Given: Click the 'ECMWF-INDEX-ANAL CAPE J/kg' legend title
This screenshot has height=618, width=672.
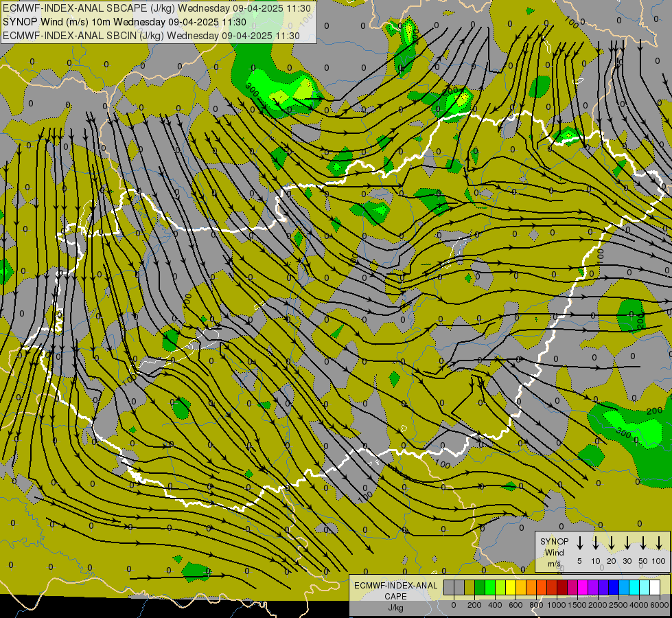Looking at the screenshot, I should [x=395, y=596].
